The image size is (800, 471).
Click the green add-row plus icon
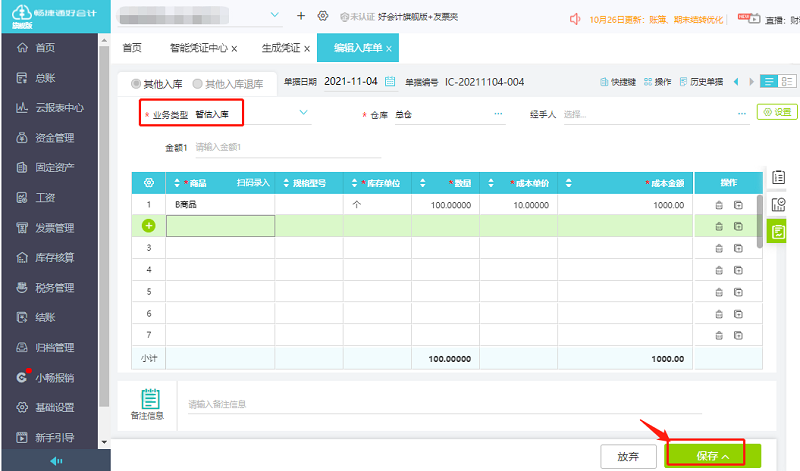[x=149, y=226]
